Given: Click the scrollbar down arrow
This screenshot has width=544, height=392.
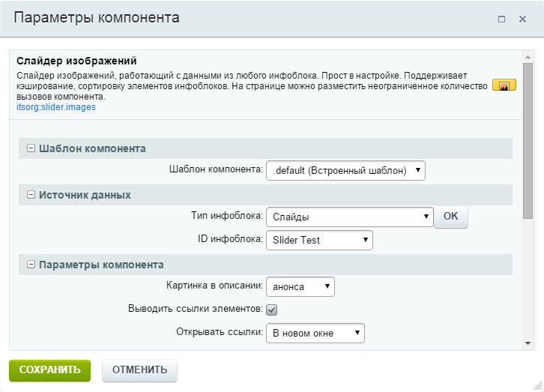Looking at the screenshot, I should click(x=528, y=343).
